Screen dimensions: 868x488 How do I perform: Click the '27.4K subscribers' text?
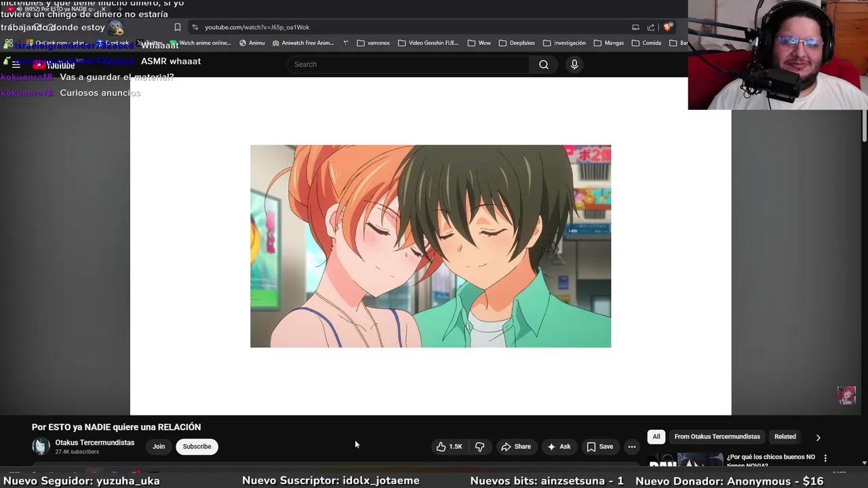tap(77, 452)
